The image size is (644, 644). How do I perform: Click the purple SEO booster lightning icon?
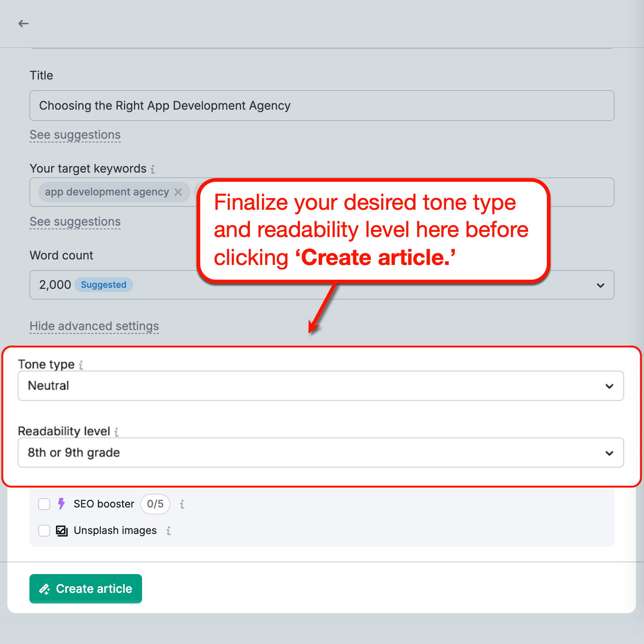[x=61, y=504]
